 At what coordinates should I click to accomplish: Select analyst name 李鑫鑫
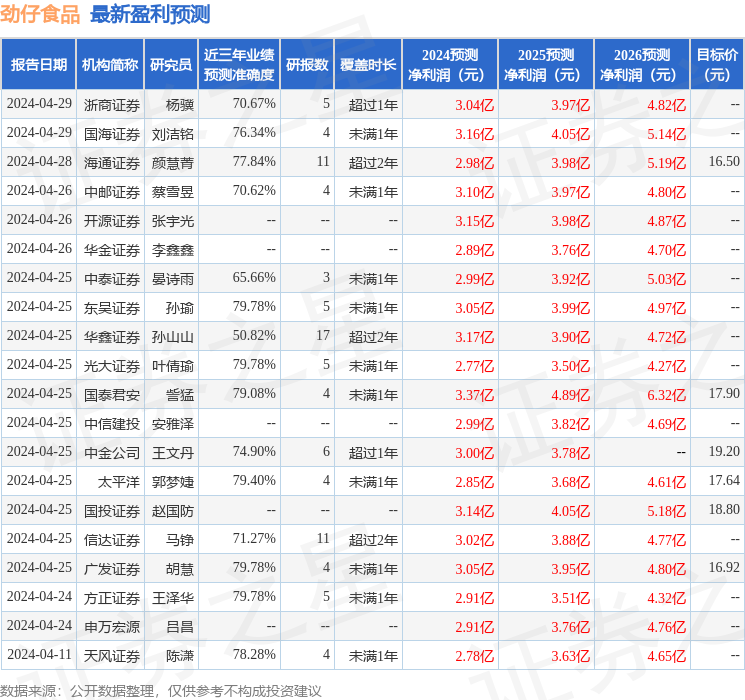point(173,249)
